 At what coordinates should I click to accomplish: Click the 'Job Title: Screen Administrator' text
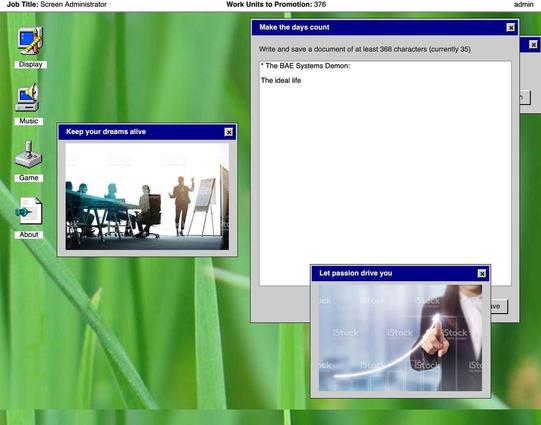click(x=57, y=4)
